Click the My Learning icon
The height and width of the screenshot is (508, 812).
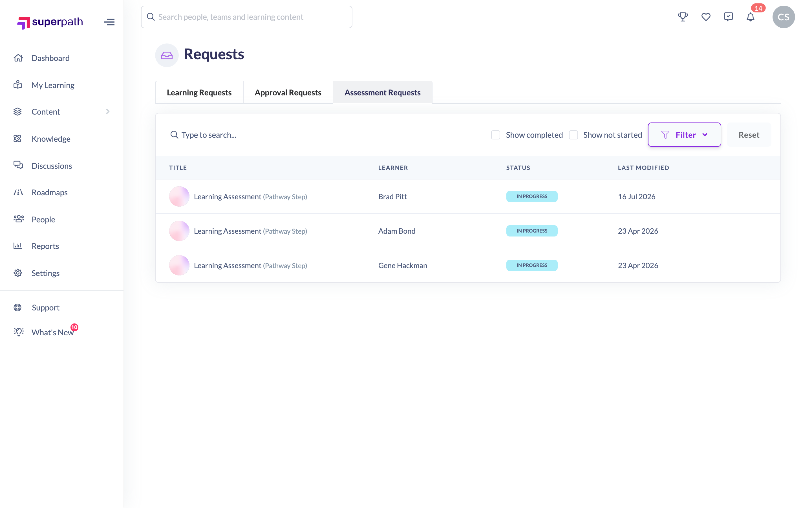[x=18, y=85]
